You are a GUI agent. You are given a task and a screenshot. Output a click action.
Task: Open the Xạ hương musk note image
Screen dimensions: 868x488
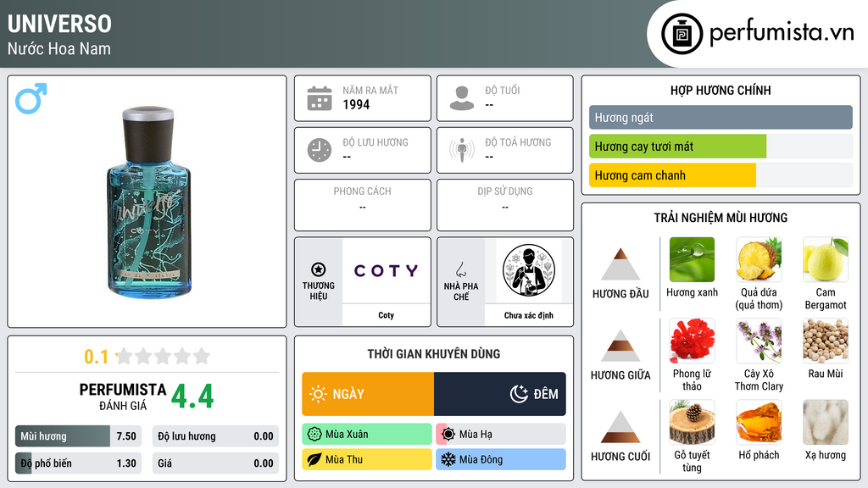[x=826, y=422]
